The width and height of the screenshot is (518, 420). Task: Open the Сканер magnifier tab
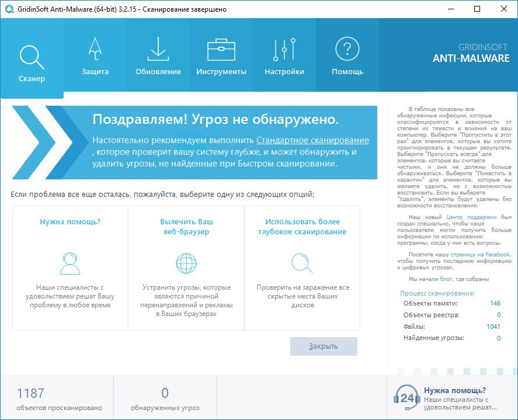pos(32,57)
